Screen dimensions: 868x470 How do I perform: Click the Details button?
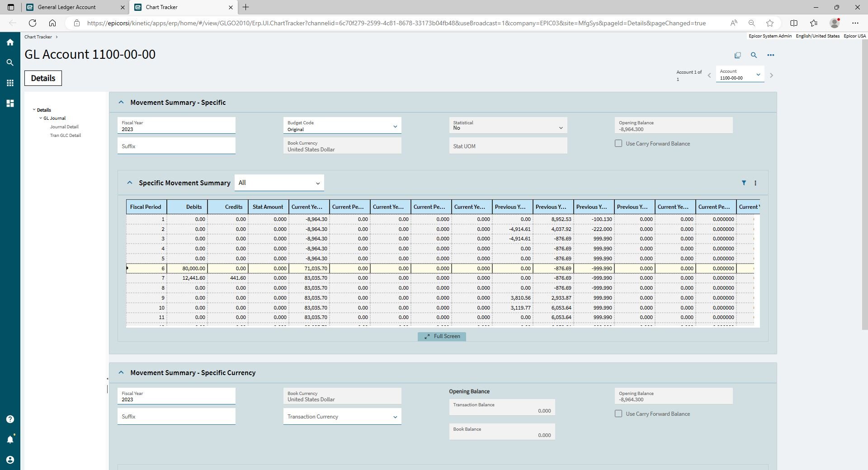(43, 78)
